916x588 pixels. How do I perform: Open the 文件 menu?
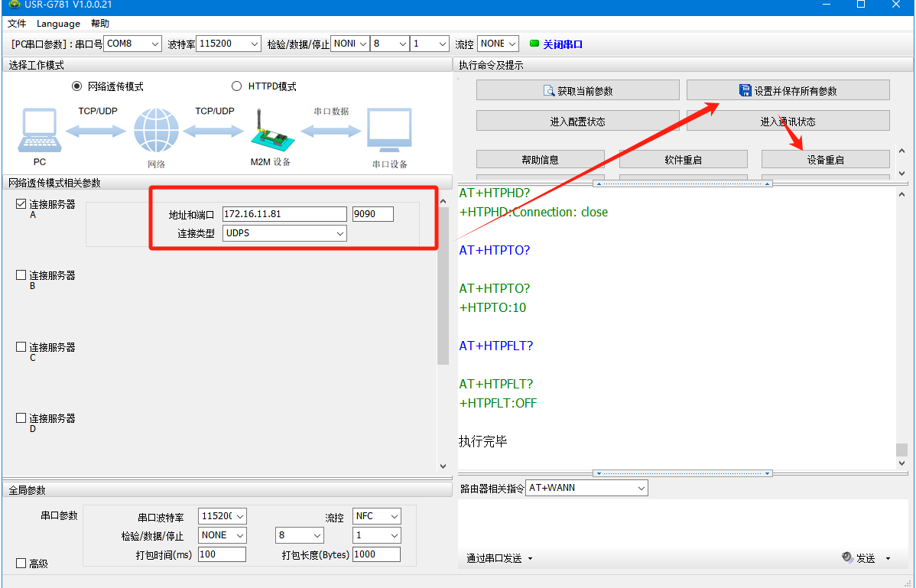tap(17, 24)
